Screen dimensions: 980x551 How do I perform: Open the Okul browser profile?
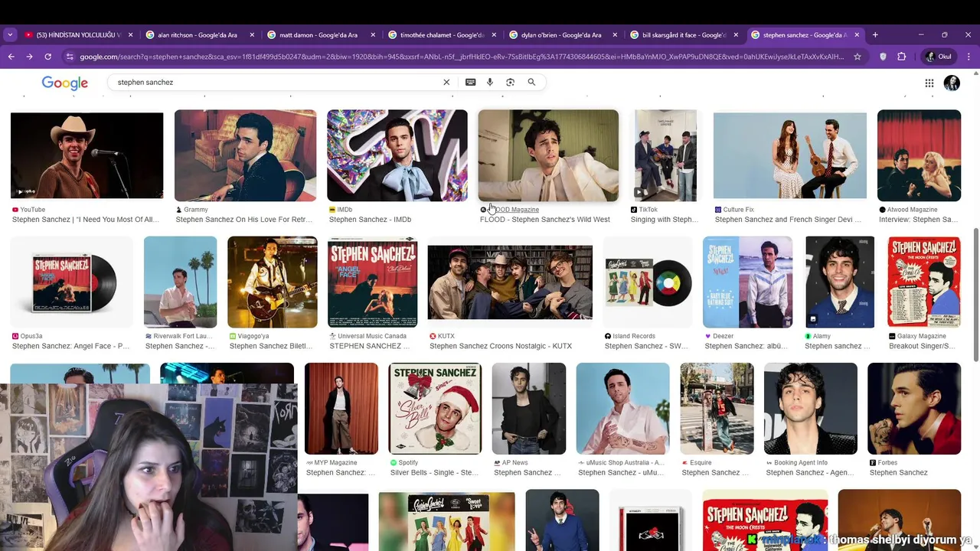[940, 57]
